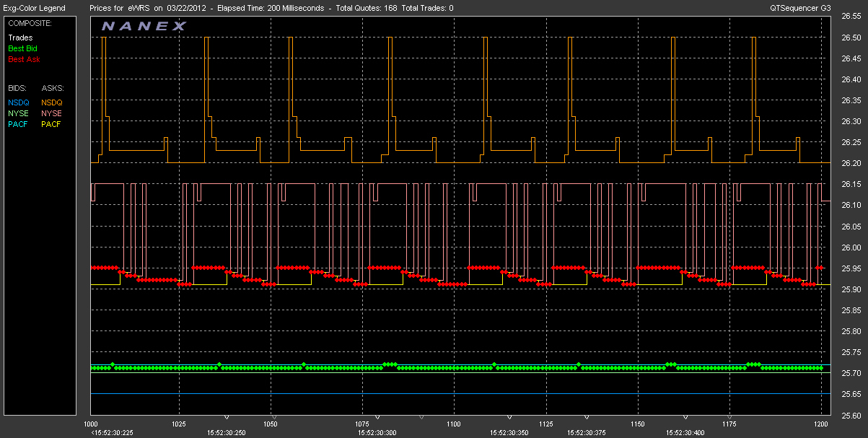Select the 26.35 price axis label
This screenshot has width=868, height=438.
[x=851, y=100]
